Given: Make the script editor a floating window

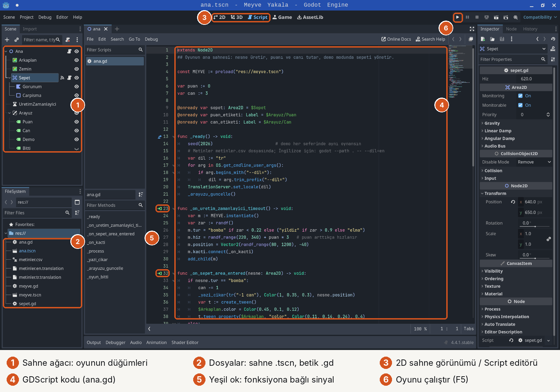Looking at the screenshot, I should (471, 39).
